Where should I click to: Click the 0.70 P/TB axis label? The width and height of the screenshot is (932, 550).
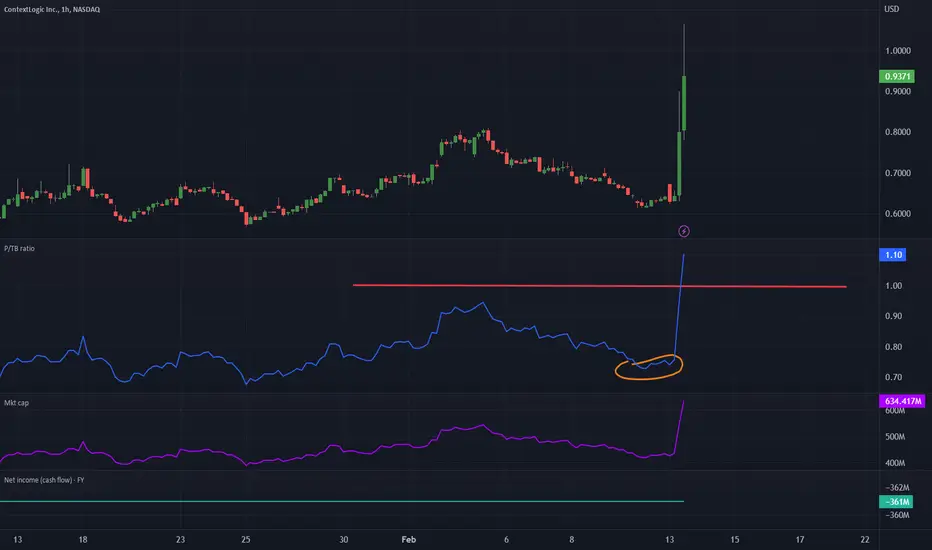click(x=893, y=378)
